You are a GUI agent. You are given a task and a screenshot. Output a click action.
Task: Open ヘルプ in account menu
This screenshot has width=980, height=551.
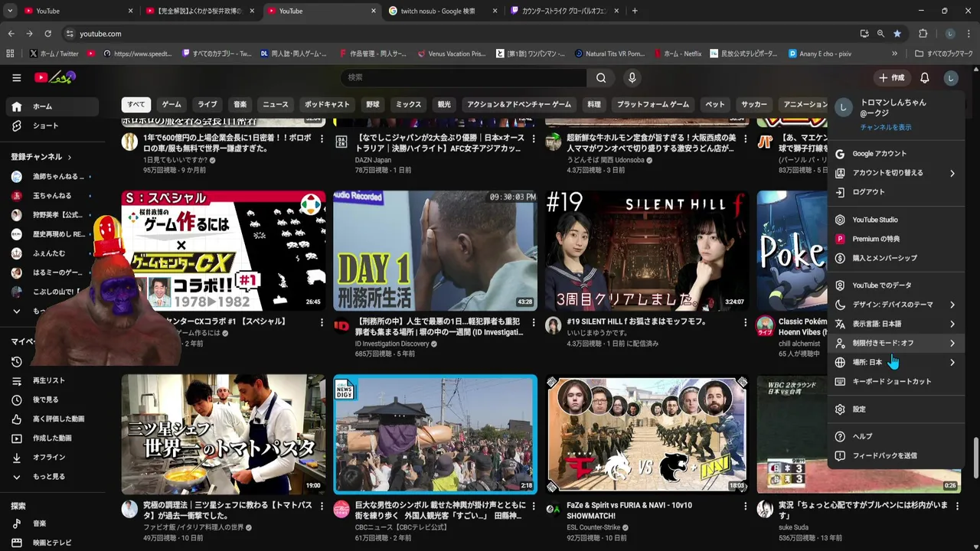tap(896, 436)
